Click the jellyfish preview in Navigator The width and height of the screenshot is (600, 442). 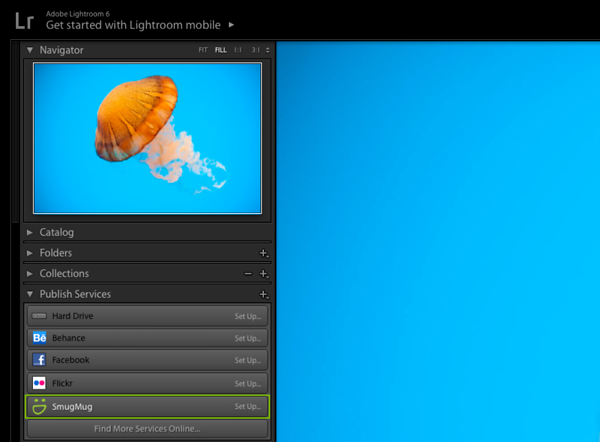pos(147,138)
